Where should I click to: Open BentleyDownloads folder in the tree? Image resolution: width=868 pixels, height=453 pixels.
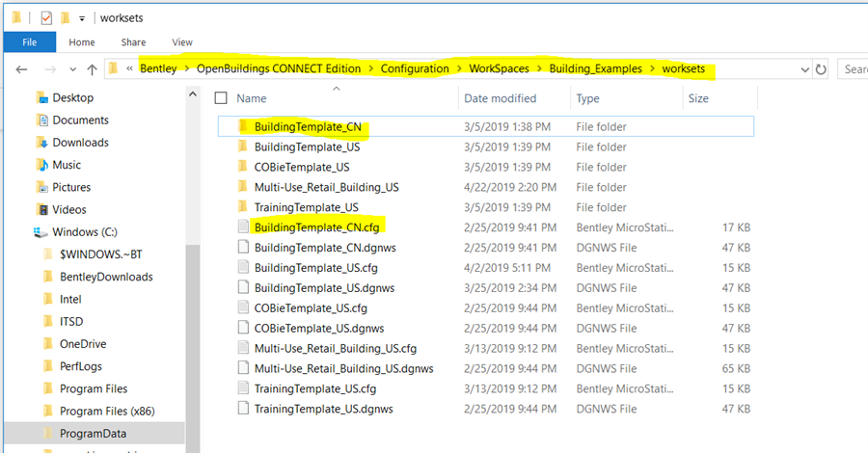click(106, 277)
